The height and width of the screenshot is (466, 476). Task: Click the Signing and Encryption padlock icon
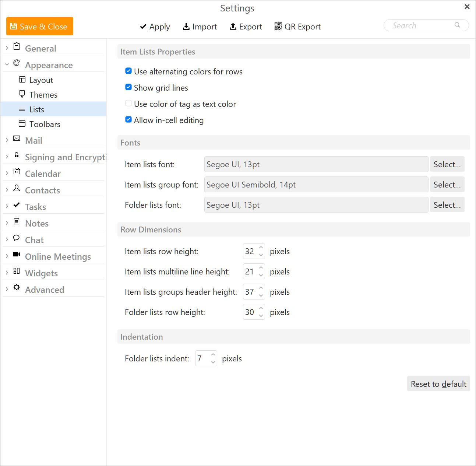click(x=17, y=155)
